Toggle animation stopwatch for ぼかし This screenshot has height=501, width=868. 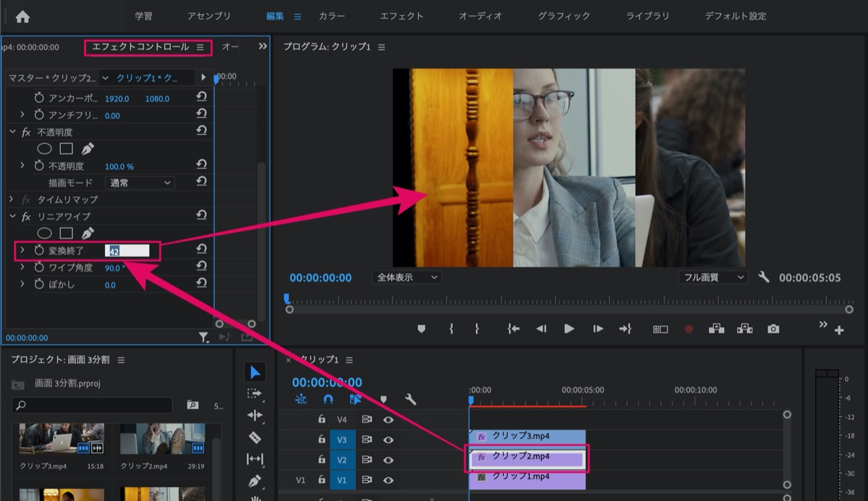40,285
